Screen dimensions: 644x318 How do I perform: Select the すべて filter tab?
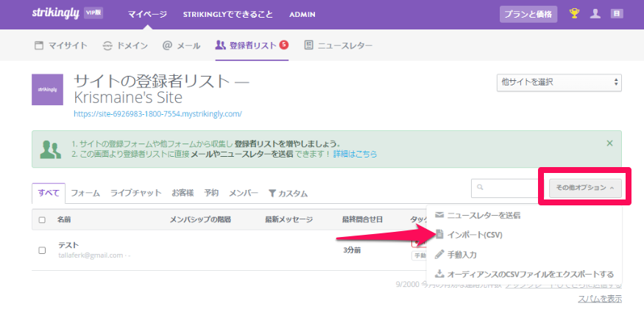click(49, 193)
